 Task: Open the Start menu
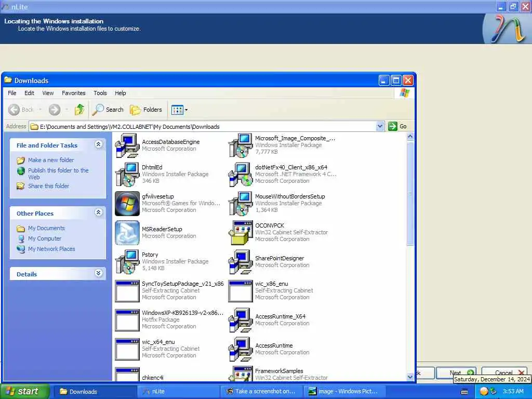tap(25, 392)
